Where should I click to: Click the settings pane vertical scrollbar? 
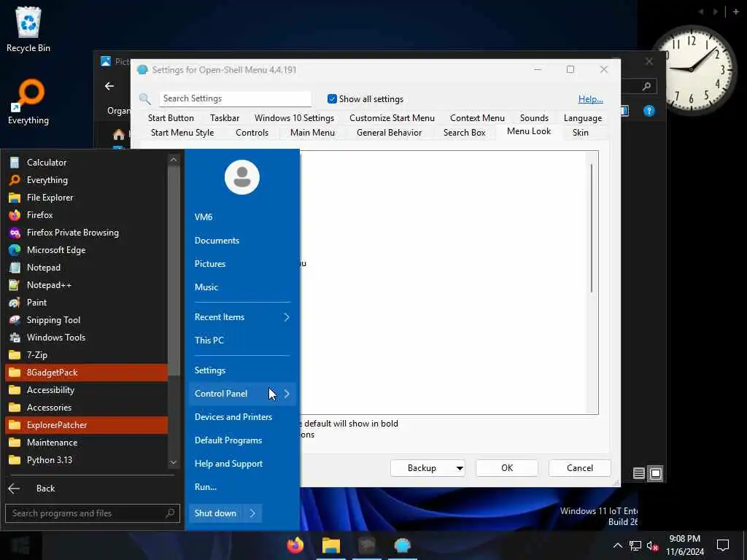point(592,228)
